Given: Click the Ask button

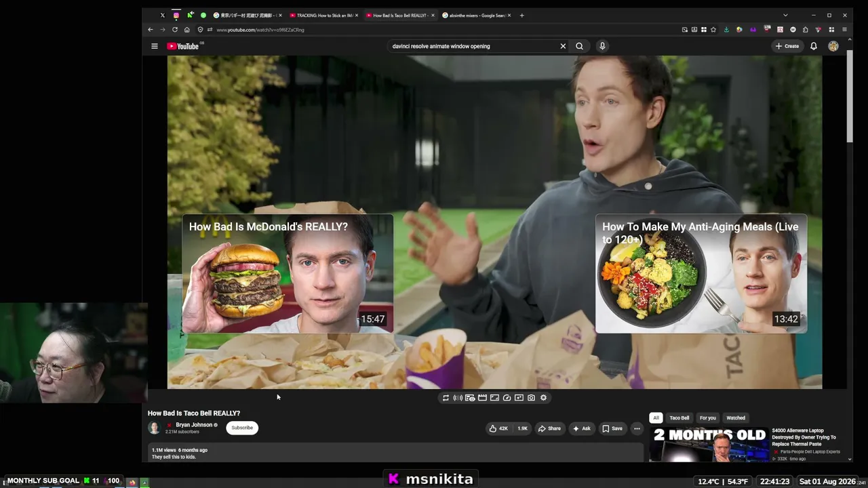Looking at the screenshot, I should (x=581, y=428).
